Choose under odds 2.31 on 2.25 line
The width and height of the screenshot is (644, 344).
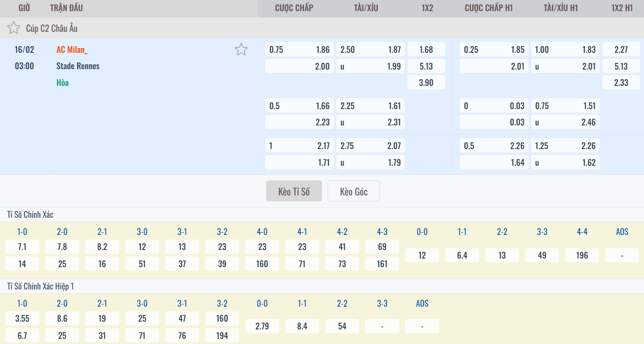pos(370,122)
